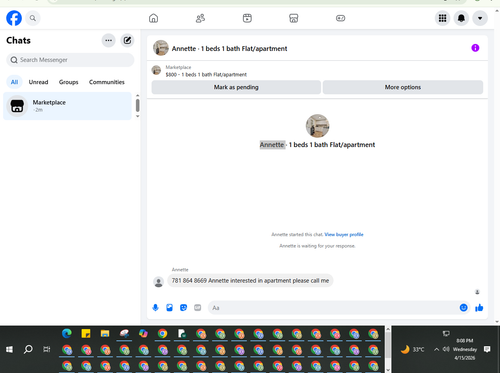Open Task View on the taskbar

tap(47, 349)
